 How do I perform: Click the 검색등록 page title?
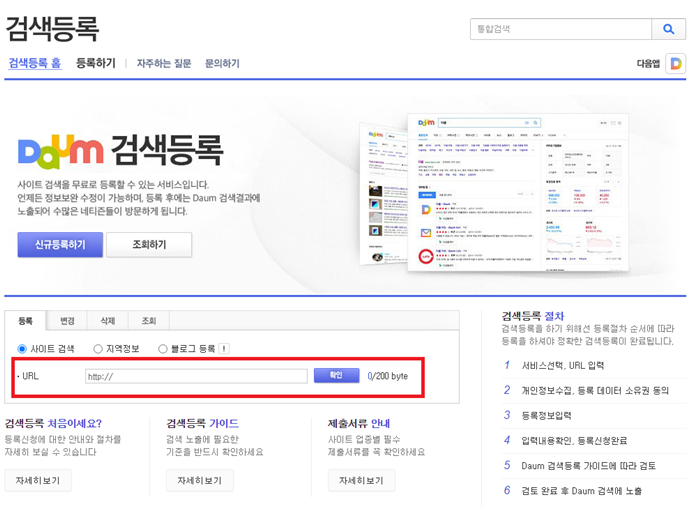click(52, 29)
